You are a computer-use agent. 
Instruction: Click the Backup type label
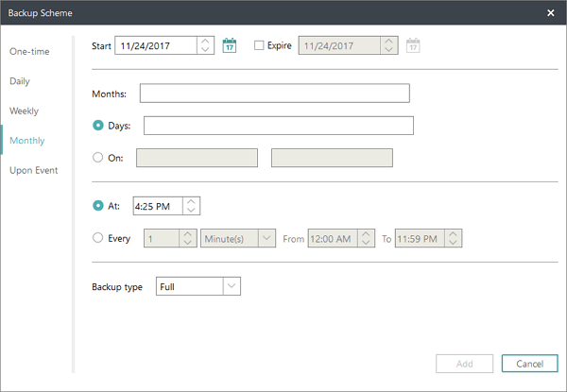(x=117, y=287)
